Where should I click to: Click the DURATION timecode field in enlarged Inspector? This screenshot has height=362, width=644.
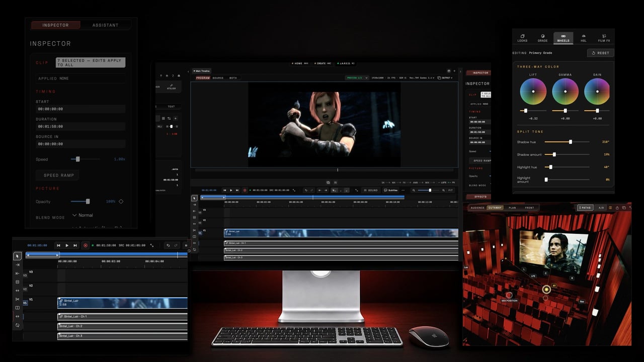(80, 126)
